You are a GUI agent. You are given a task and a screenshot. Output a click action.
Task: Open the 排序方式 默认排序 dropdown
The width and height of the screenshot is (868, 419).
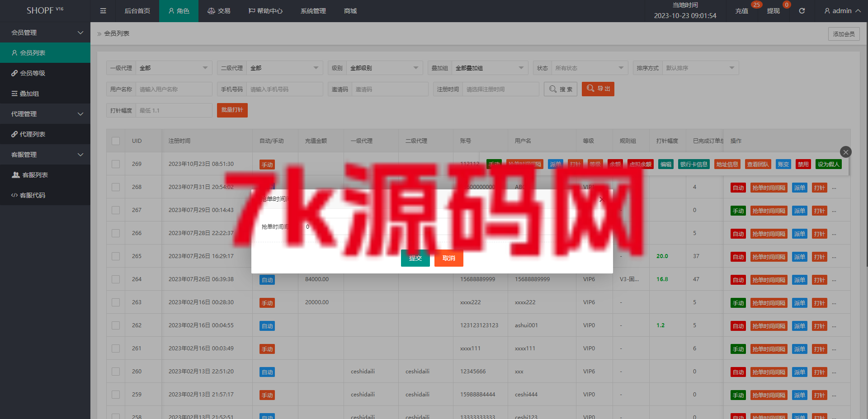701,68
